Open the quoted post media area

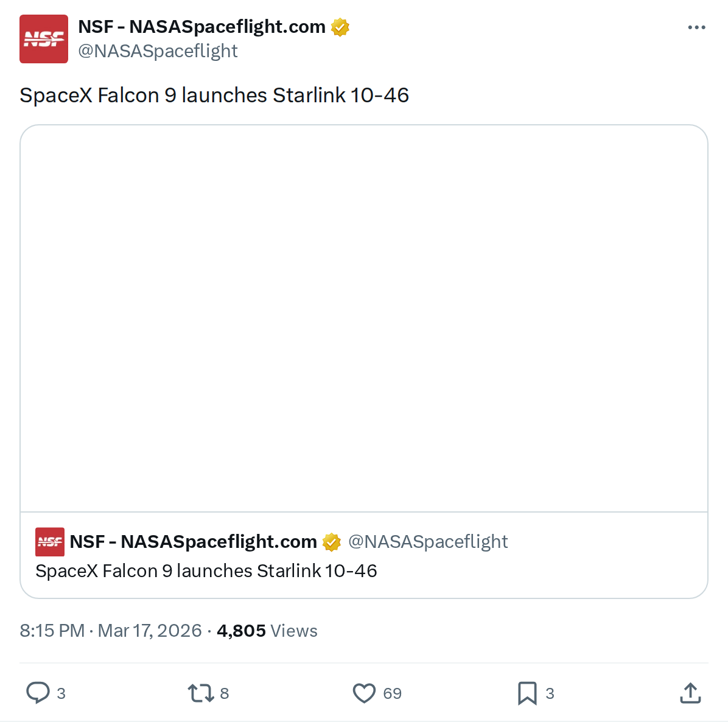tap(364, 318)
